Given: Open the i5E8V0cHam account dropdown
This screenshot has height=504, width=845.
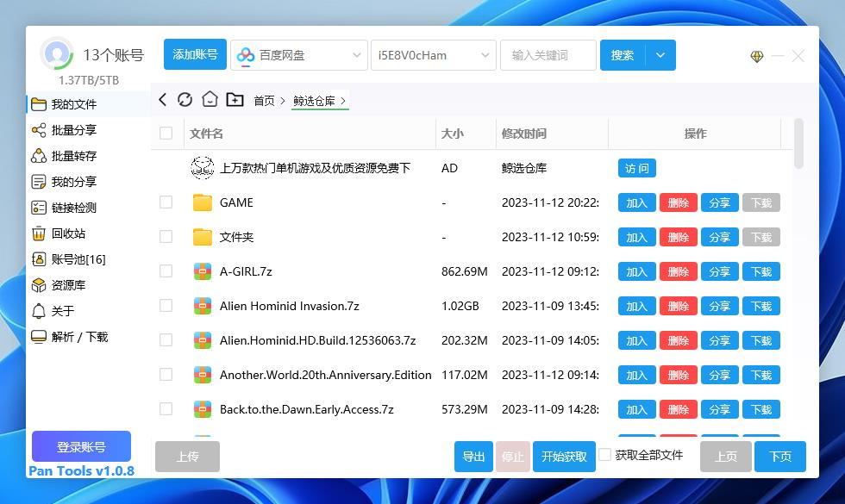Looking at the screenshot, I should (x=435, y=54).
